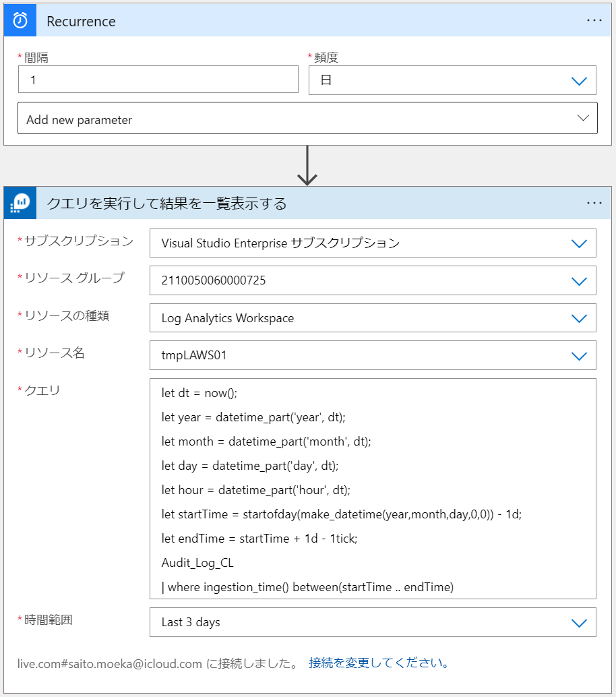Image resolution: width=616 pixels, height=697 pixels.
Task: Expand the Add new parameter dropdown
Action: tap(307, 118)
